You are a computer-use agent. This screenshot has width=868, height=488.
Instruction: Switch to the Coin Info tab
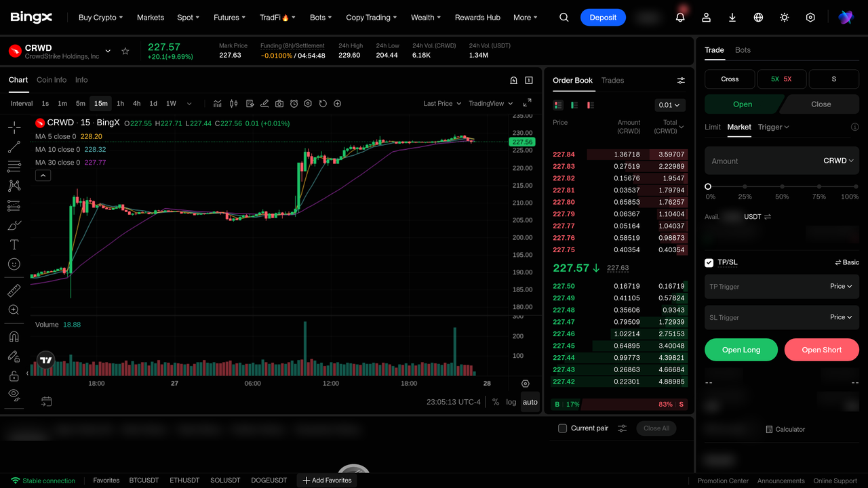pos(52,80)
